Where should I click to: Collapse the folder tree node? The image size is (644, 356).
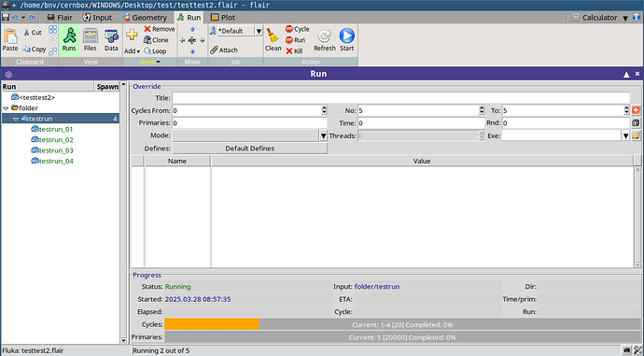tap(6, 108)
